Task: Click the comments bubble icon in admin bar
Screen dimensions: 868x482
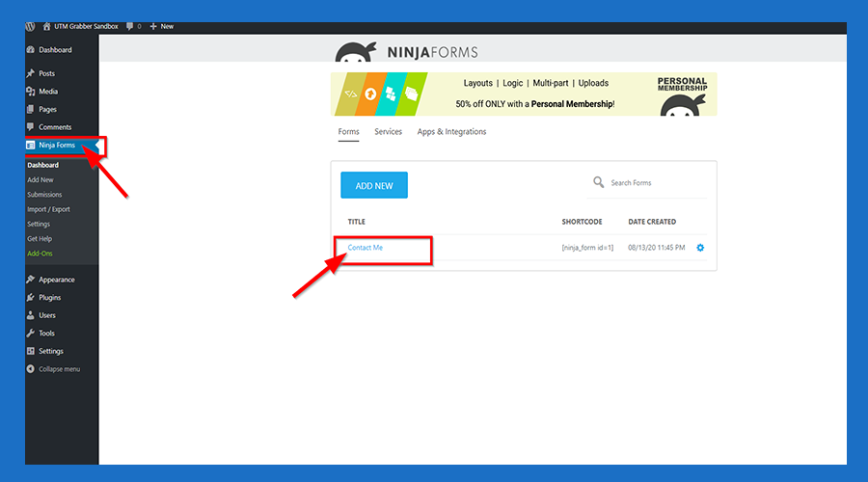Action: pos(131,26)
